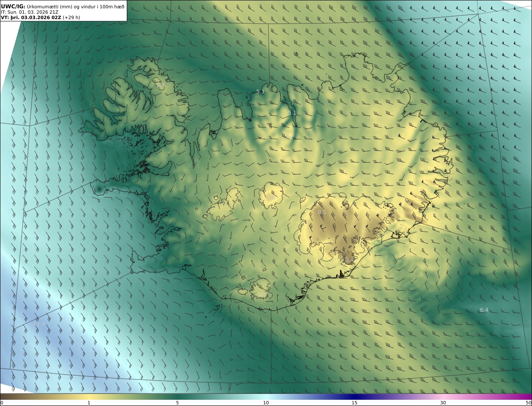Click the colorbar tick label "10"
Image resolution: width=532 pixels, height=406 pixels.
[266, 403]
